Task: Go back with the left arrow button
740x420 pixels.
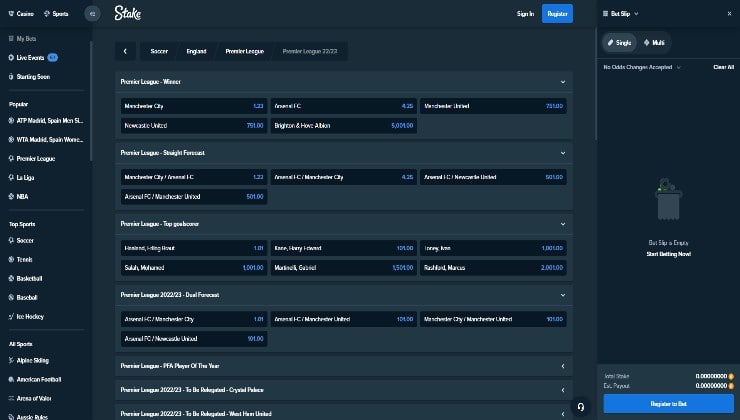Action: [x=125, y=51]
